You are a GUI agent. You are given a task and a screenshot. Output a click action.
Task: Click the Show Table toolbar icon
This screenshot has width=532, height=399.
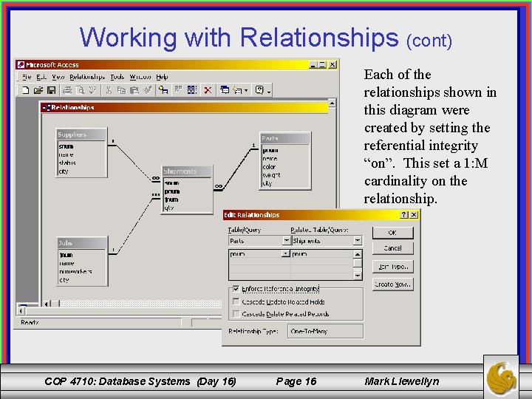[163, 90]
